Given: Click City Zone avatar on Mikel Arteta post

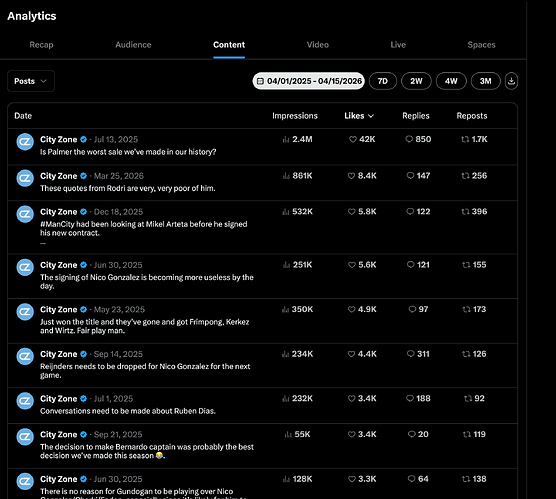Looking at the screenshot, I should click(25, 214).
